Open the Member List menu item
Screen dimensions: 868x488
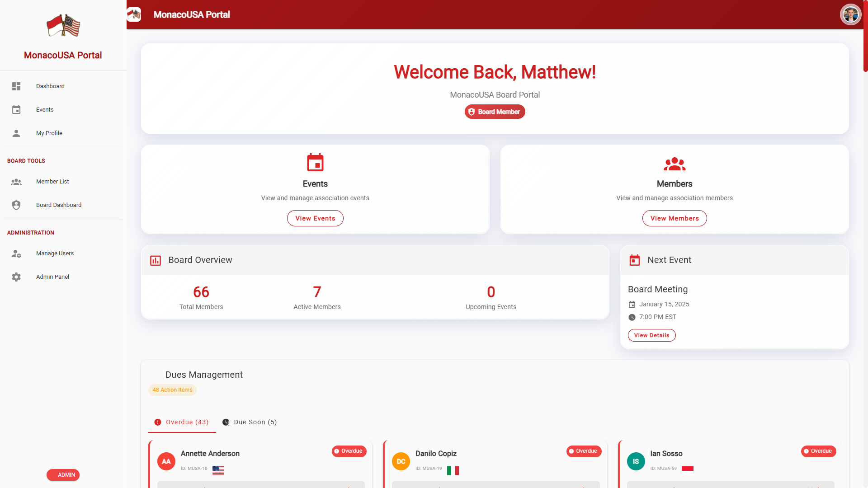pos(52,182)
